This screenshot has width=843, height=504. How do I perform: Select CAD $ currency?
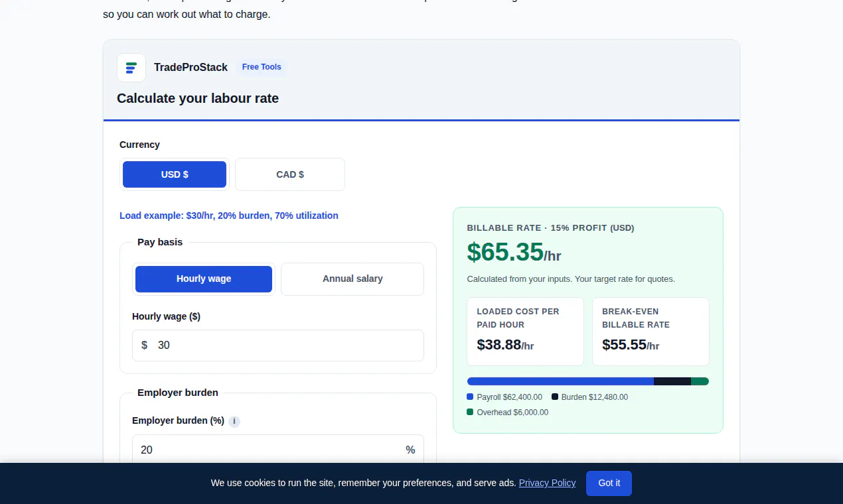290,174
